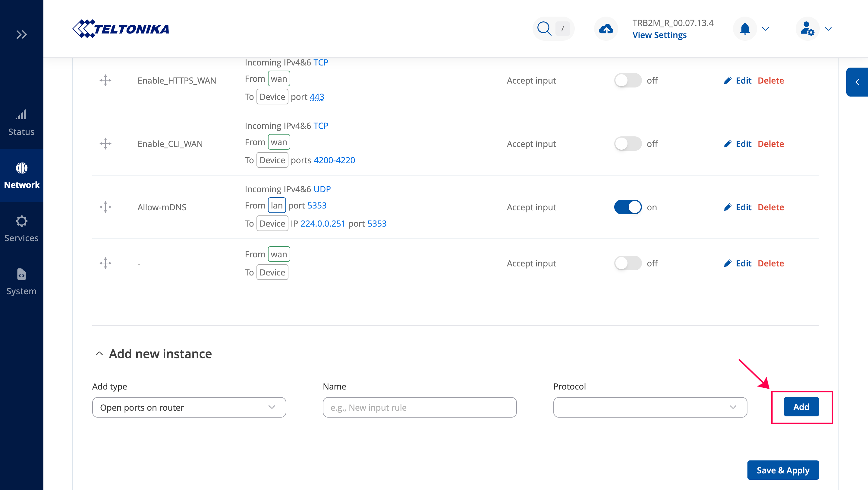868x490 pixels.
Task: Expand the sidebar with double-chevron icon
Action: (22, 34)
